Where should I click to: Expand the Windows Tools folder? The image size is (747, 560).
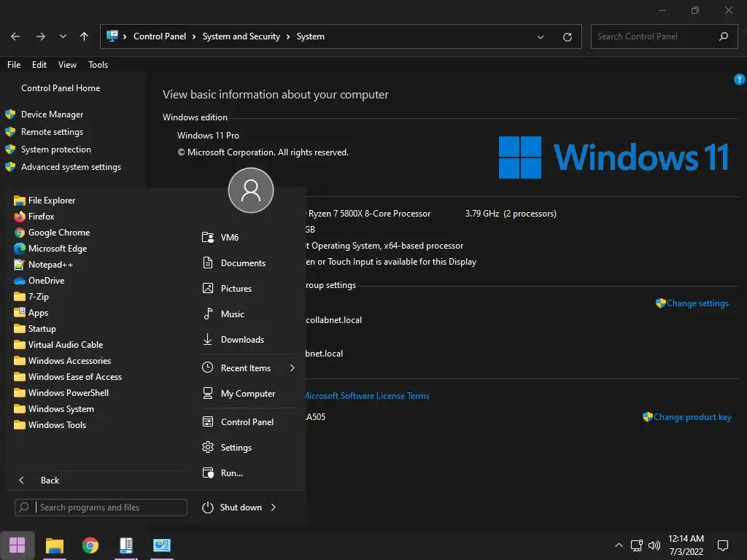click(x=57, y=425)
